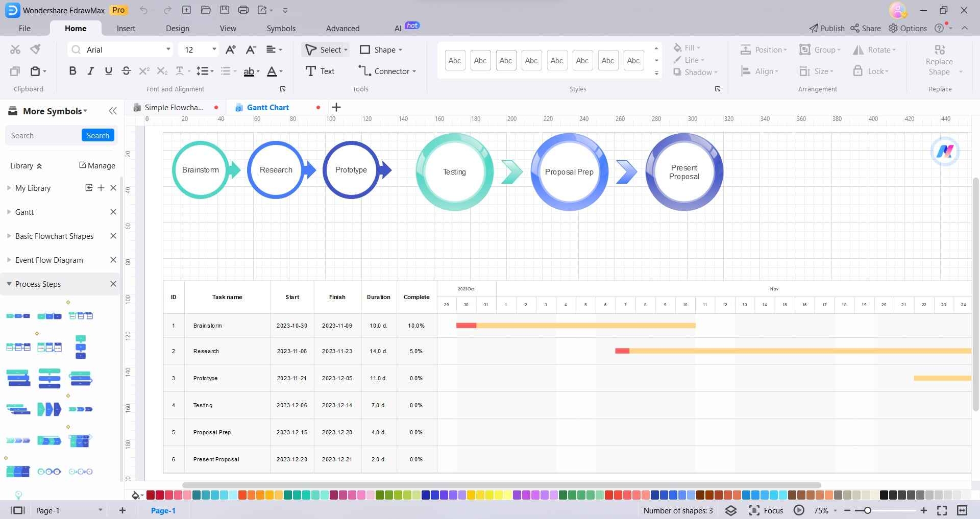The height and width of the screenshot is (519, 980).
Task: Select the Connector tool
Action: [x=387, y=71]
